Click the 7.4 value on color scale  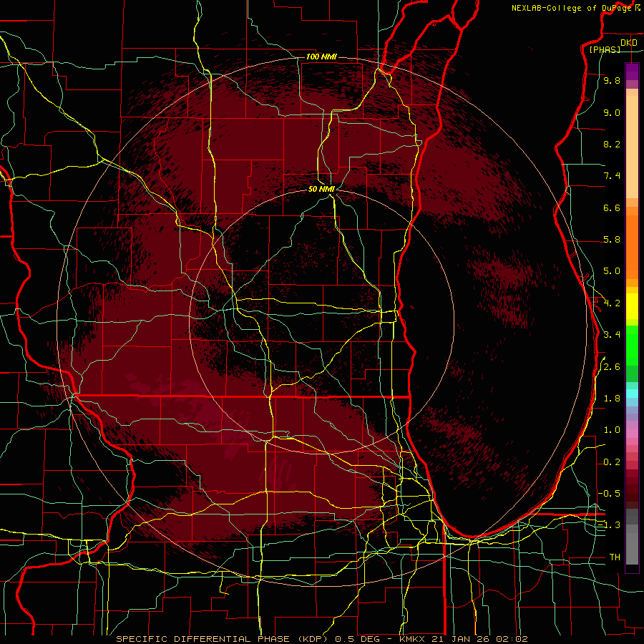(612, 176)
